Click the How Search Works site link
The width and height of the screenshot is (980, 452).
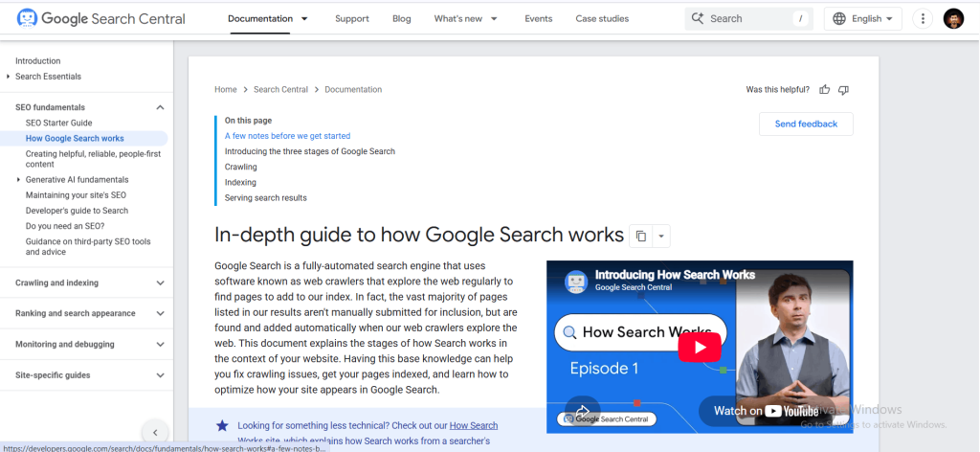tap(474, 426)
